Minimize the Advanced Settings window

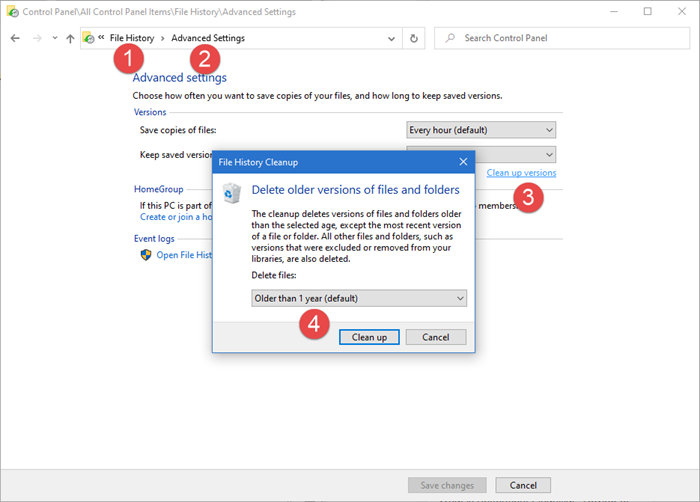pyautogui.click(x=614, y=11)
